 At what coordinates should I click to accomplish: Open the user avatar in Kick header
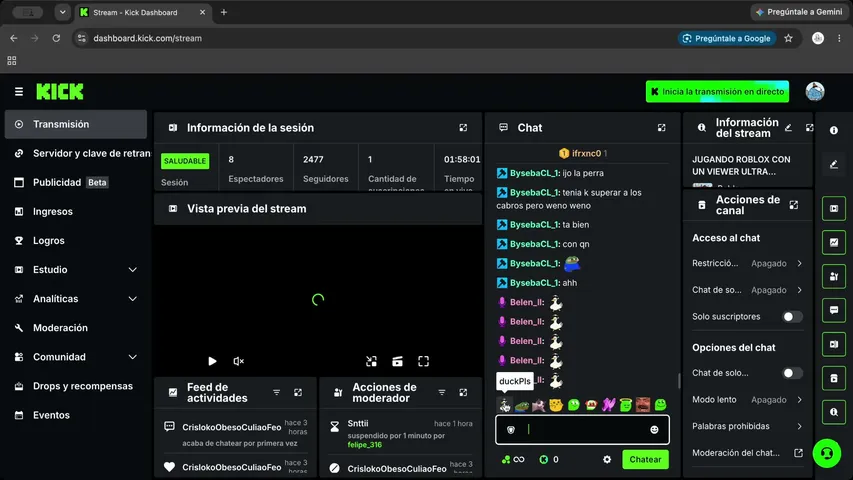[814, 91]
